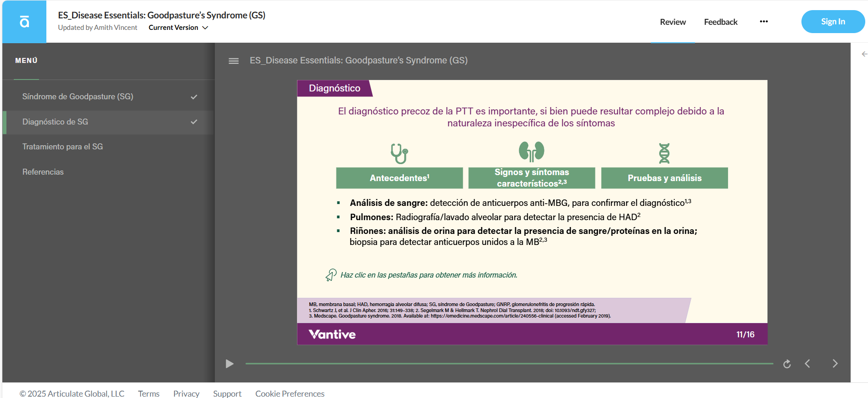Select Síndrome de Goodpasture (SG) menu item
The height and width of the screenshot is (398, 868).
[109, 97]
